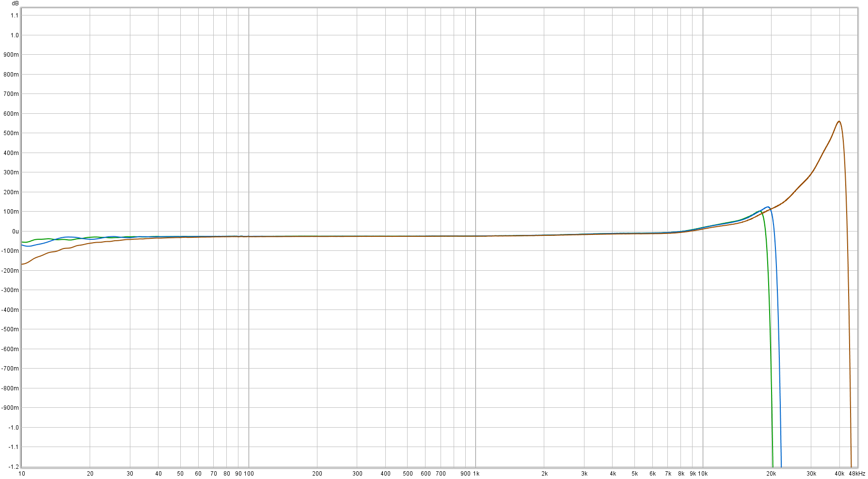The width and height of the screenshot is (868, 479).
Task: Click the 48kHz end-of-axis label
Action: click(857, 474)
